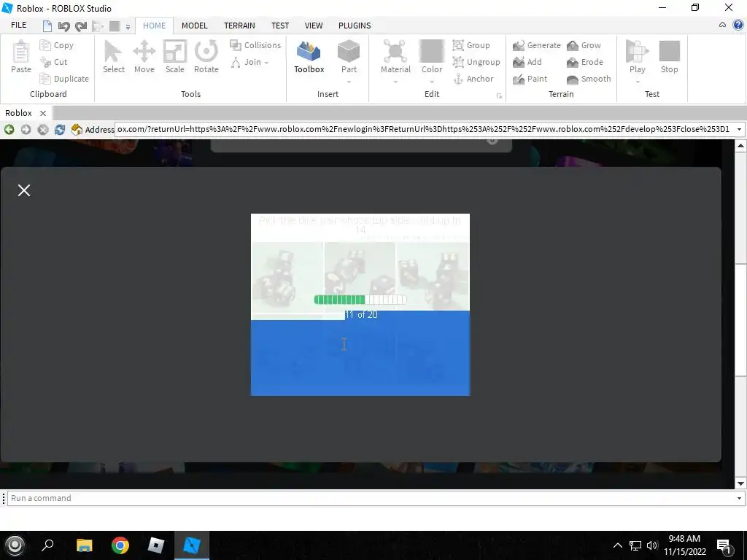Click into the Address URL field
The image size is (747, 560).
click(x=424, y=129)
